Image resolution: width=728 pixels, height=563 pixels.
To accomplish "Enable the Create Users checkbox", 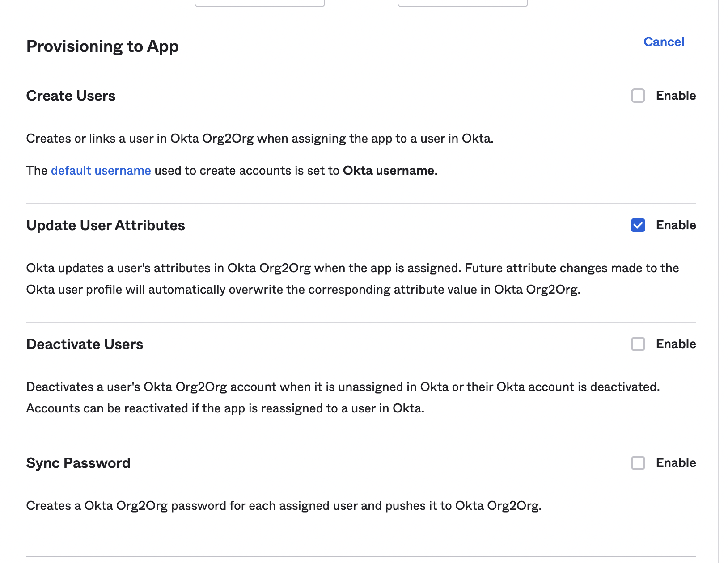I will tap(638, 96).
